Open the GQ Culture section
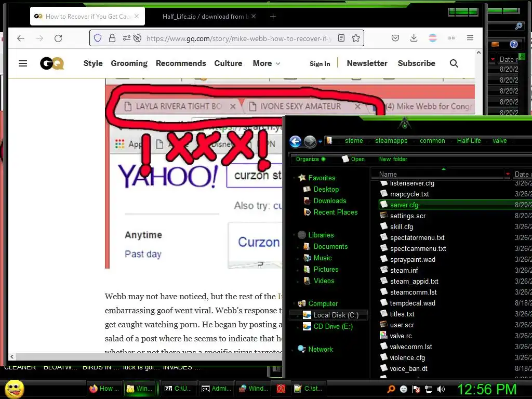The height and width of the screenshot is (399, 532). [229, 63]
